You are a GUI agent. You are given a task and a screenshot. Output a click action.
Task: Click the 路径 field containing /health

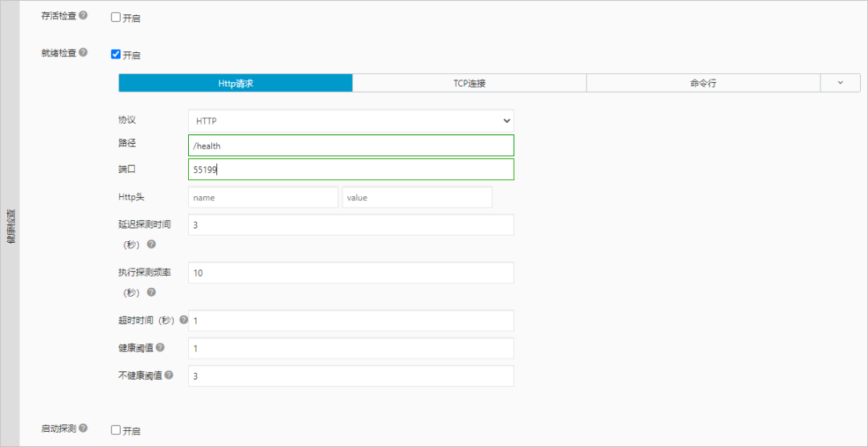point(351,146)
